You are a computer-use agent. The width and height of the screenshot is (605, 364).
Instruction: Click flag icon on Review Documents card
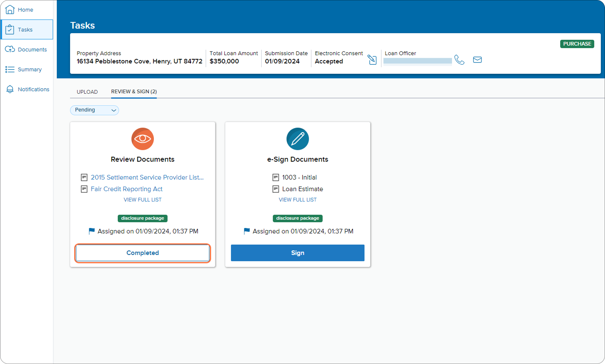92,231
